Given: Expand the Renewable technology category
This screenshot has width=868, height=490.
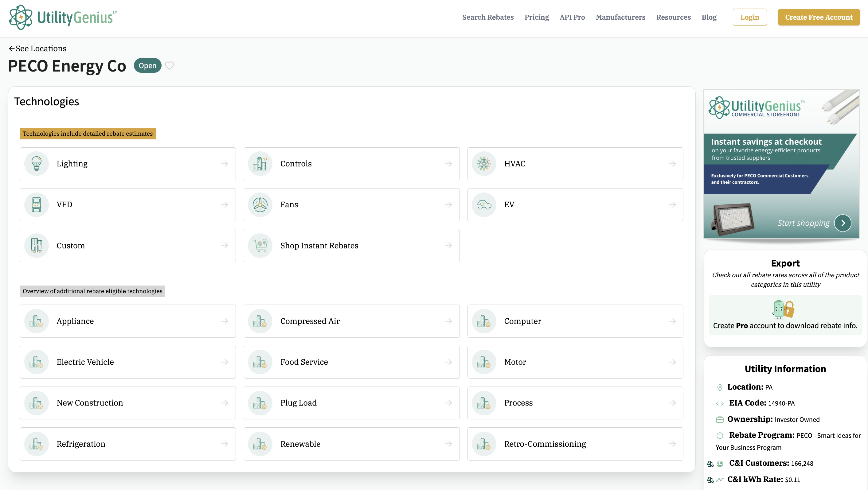Looking at the screenshot, I should [352, 443].
